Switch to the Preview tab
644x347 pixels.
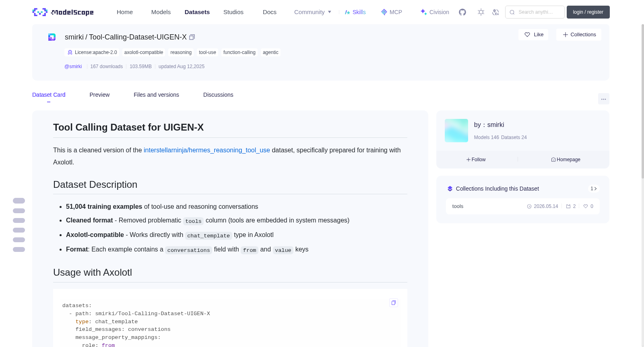pos(99,95)
